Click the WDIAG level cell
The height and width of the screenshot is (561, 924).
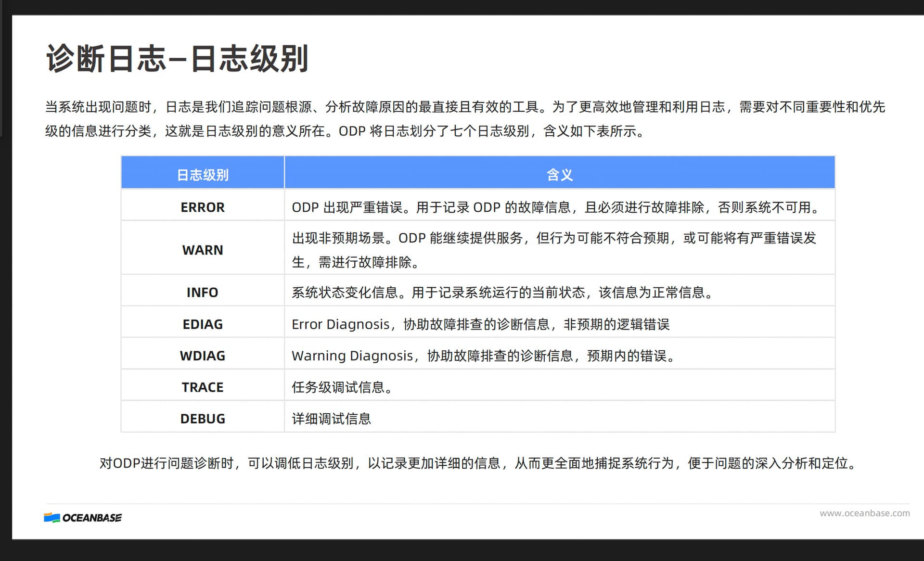click(203, 356)
